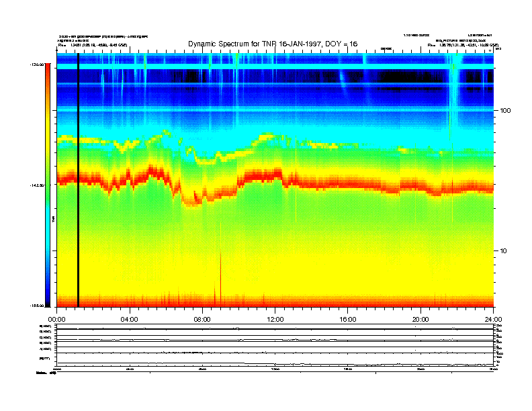Click the 00:00 label below the spectrum
This screenshot has height=411, width=532.
[56, 319]
